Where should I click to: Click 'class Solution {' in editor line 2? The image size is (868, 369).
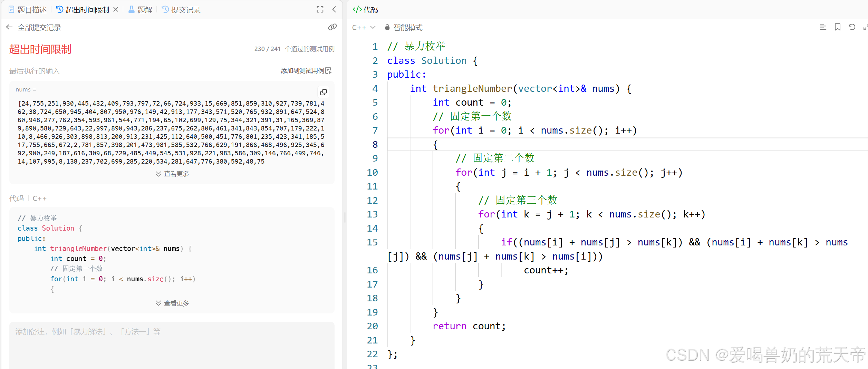pyautogui.click(x=432, y=61)
